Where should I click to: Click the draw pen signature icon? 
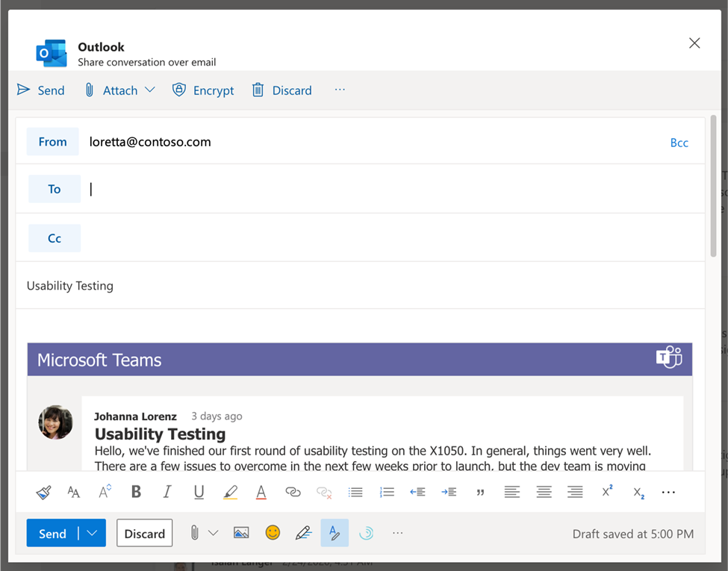303,533
